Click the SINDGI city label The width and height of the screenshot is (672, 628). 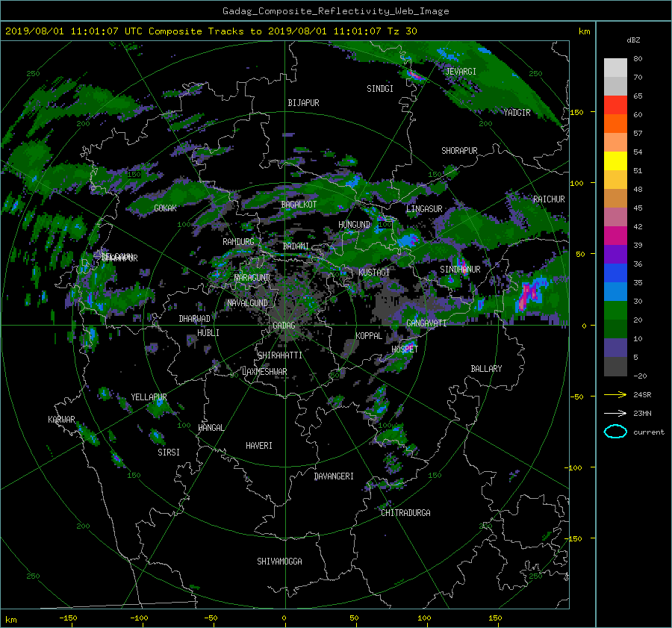click(x=380, y=89)
